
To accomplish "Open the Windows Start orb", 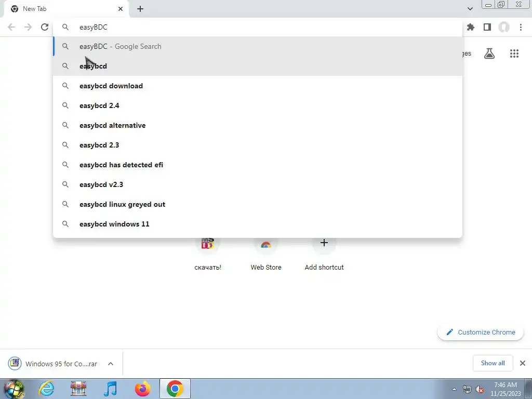I will click(14, 389).
